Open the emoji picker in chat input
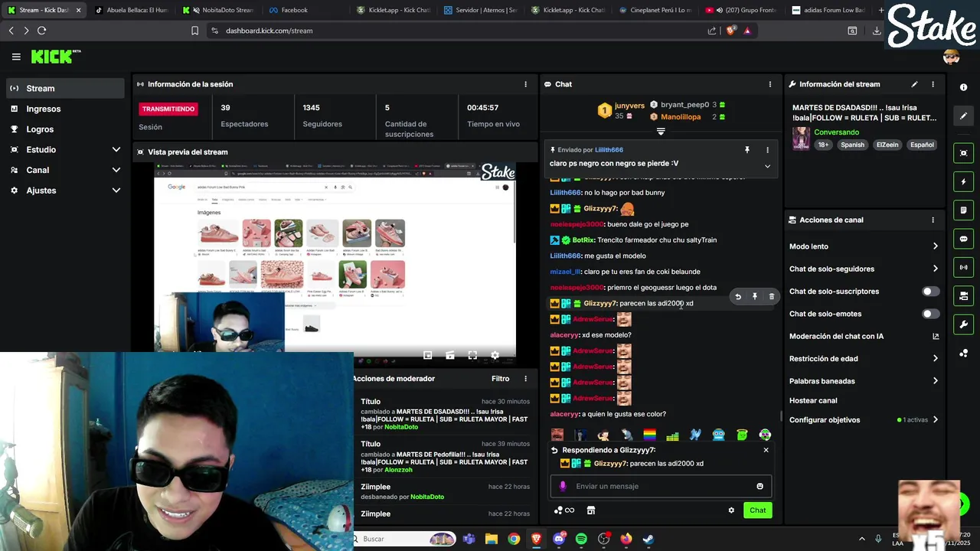The height and width of the screenshot is (551, 980). tap(759, 486)
